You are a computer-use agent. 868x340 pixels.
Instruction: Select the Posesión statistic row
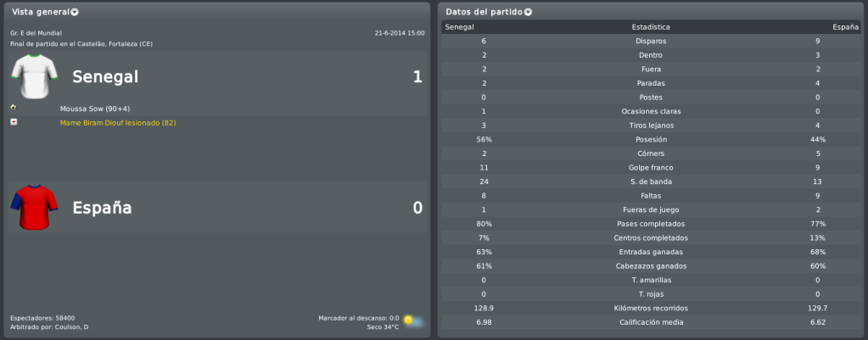pyautogui.click(x=651, y=139)
